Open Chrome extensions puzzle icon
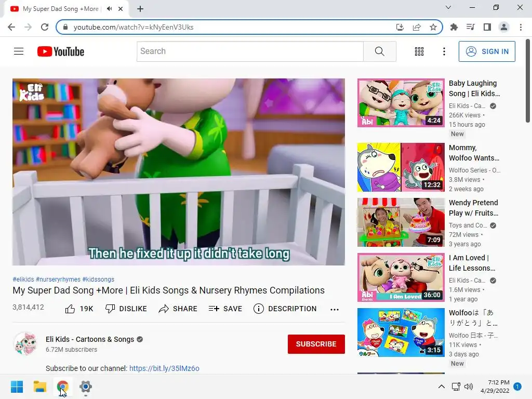 (x=454, y=27)
